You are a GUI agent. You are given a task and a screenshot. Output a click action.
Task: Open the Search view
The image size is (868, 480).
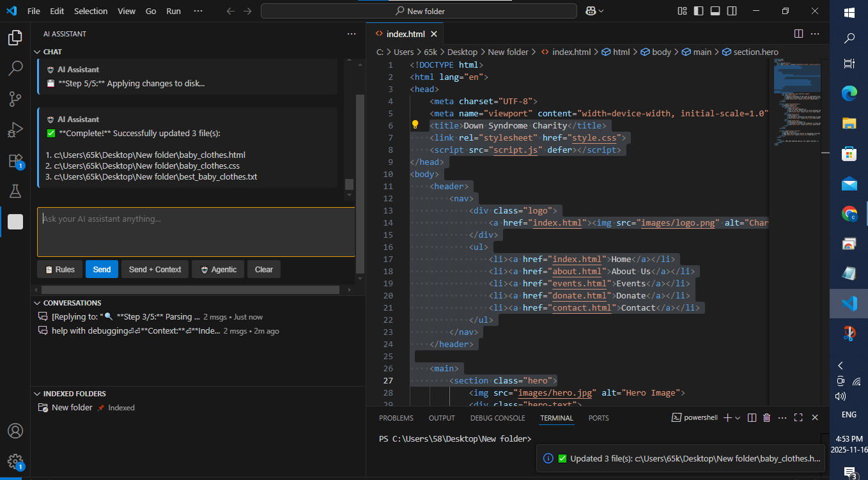pyautogui.click(x=15, y=68)
